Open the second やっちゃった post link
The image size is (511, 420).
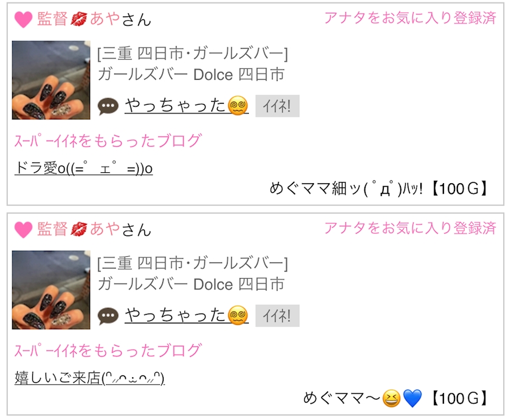coord(187,315)
